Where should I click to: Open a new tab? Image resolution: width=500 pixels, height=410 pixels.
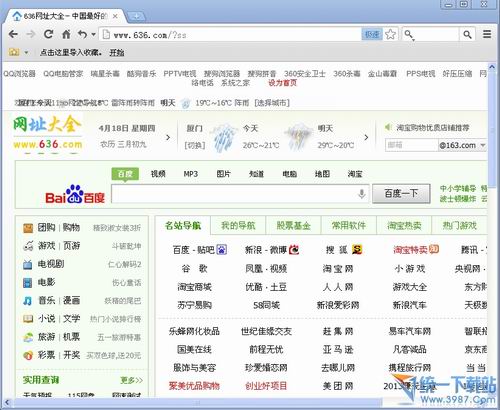click(x=136, y=16)
